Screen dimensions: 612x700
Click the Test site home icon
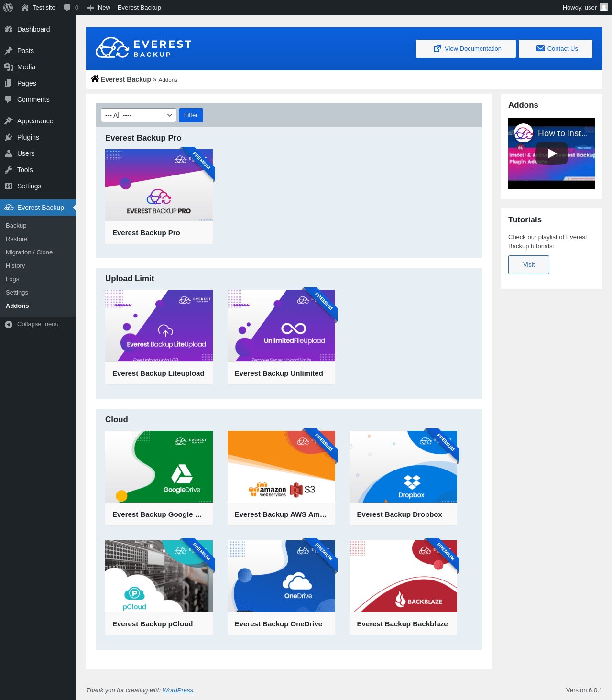click(25, 8)
